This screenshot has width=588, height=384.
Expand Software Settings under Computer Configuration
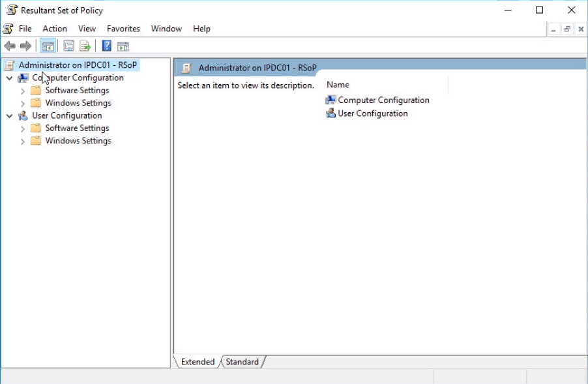pos(23,91)
